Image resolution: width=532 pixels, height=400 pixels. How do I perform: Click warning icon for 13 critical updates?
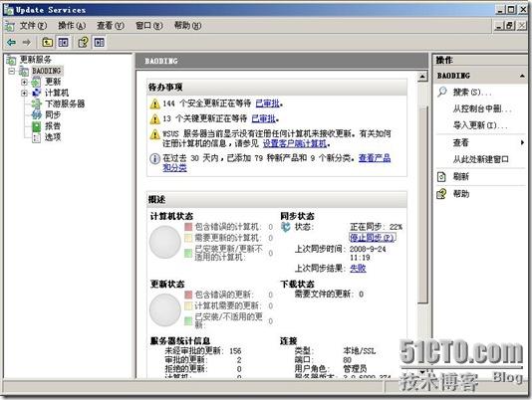154,119
